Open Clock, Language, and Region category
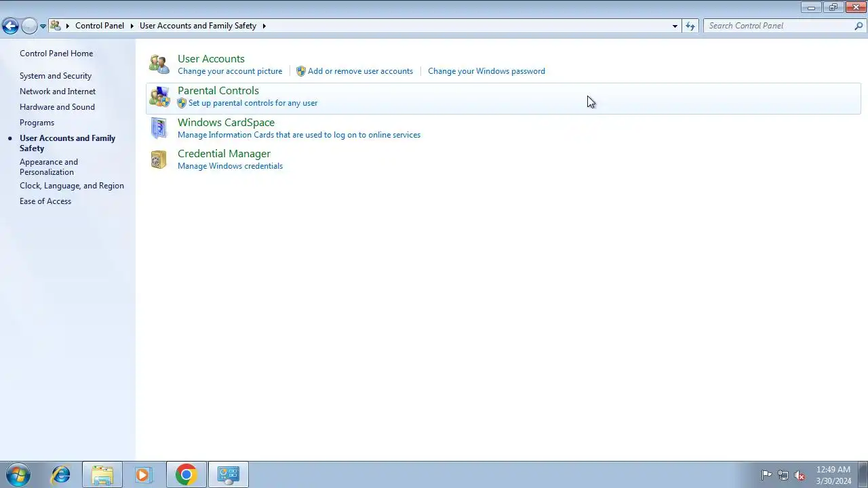Screen dimensions: 868x488 (72, 186)
